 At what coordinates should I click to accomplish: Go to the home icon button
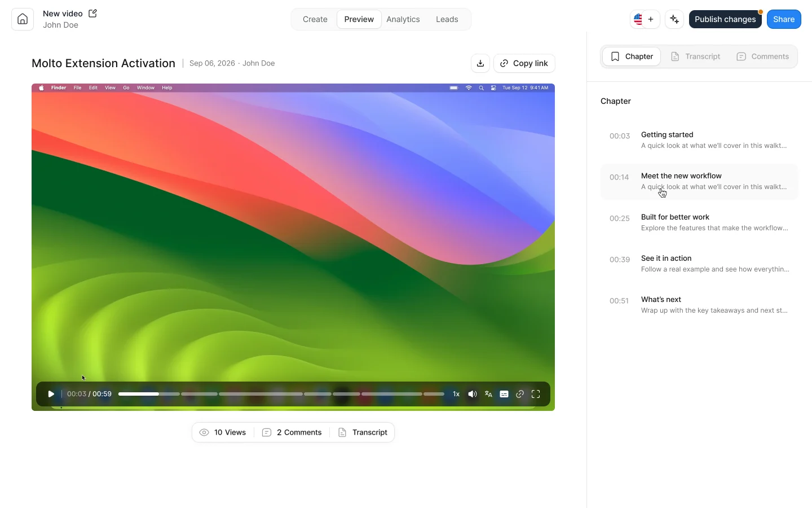coord(23,19)
